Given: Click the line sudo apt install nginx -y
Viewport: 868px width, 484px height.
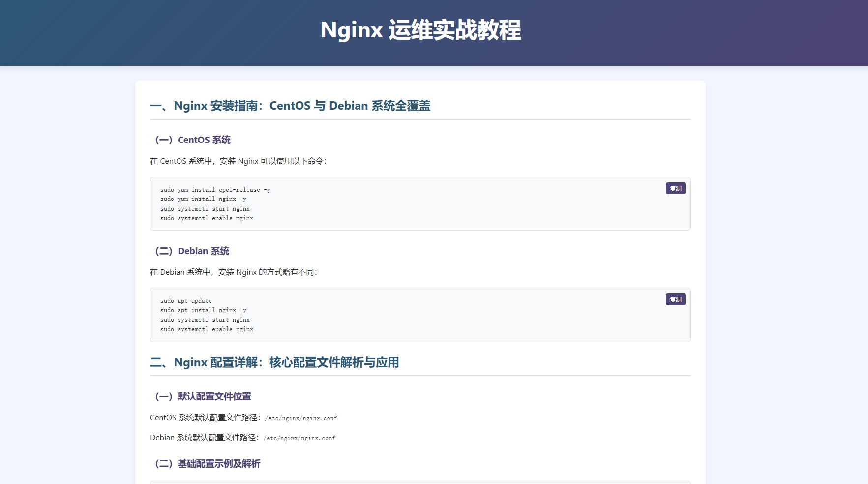Looking at the screenshot, I should (203, 310).
